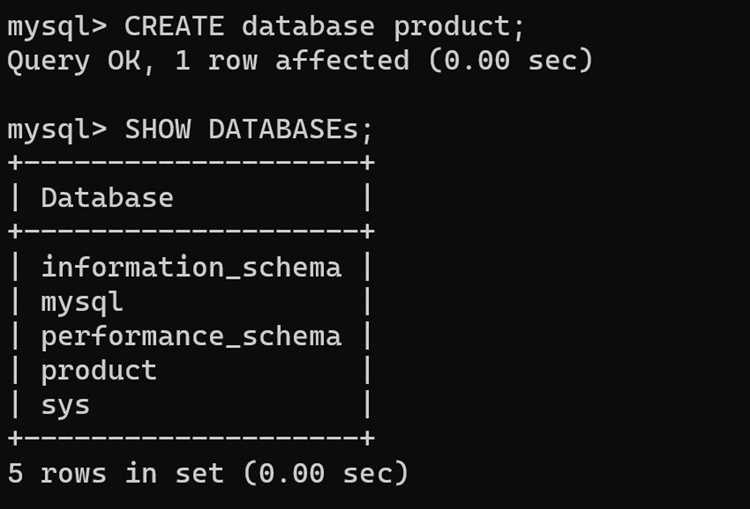This screenshot has height=509, width=750.
Task: Select the information_schema row
Action: click(191, 266)
